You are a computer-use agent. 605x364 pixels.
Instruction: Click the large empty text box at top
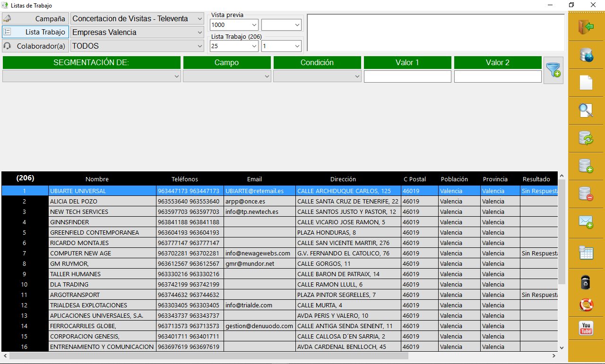[435, 32]
